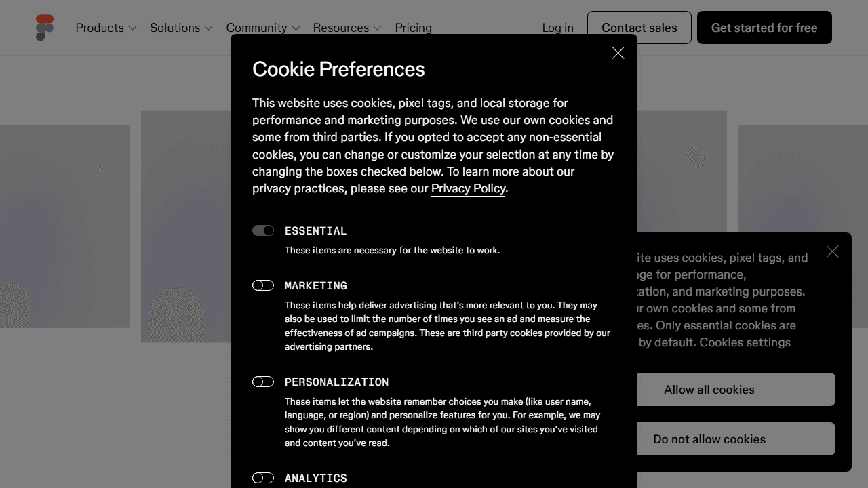This screenshot has height=488, width=868.
Task: Toggle the Essential cookies switch
Action: click(x=263, y=230)
